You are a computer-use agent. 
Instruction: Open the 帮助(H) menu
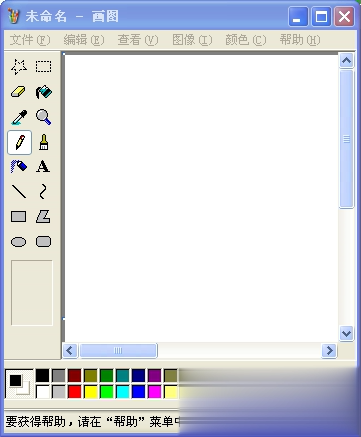(300, 40)
